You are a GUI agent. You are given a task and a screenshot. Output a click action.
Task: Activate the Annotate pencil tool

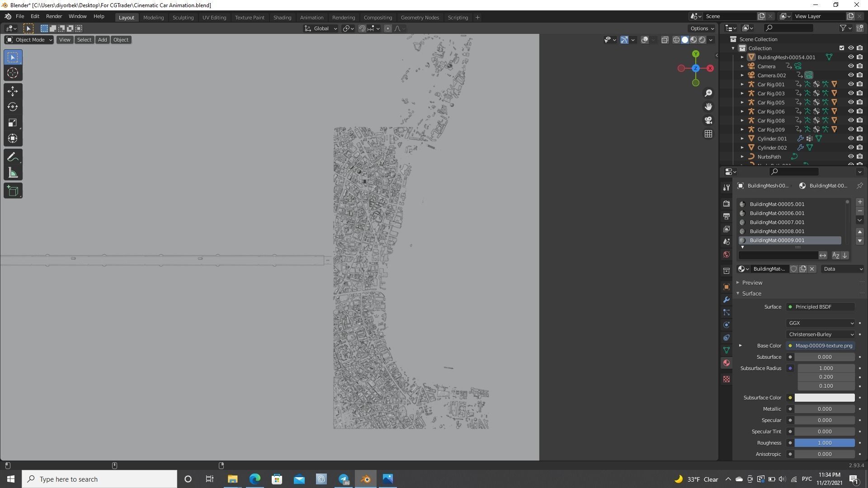13,157
